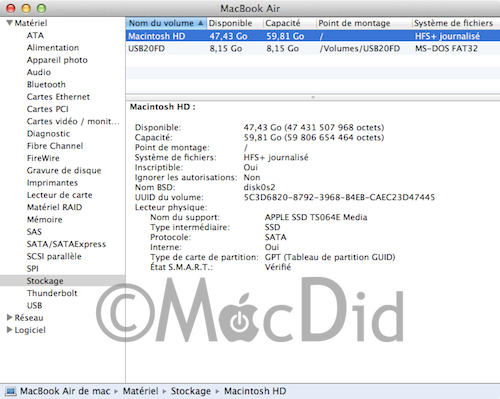The width and height of the screenshot is (500, 399).
Task: Click Matériel in the path bar
Action: pos(140,391)
